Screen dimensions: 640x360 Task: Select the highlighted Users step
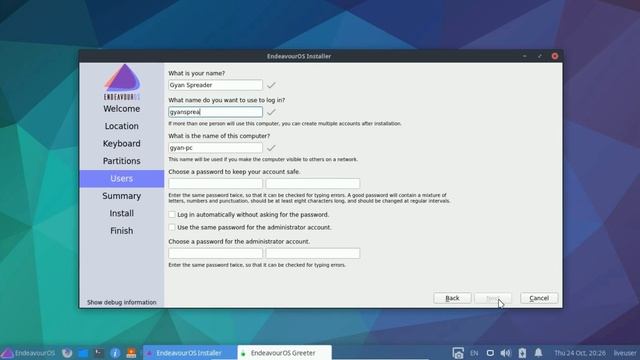[122, 178]
